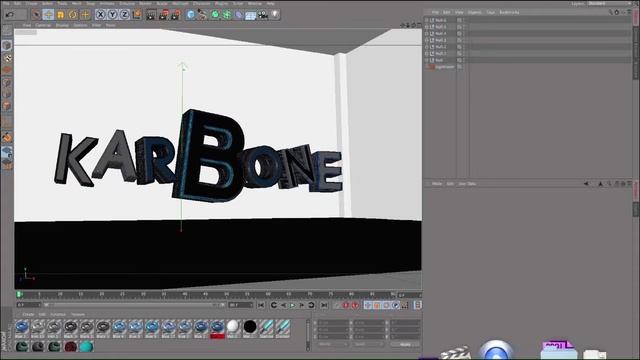Open the Render Settings
640x360 pixels.
pos(176,15)
